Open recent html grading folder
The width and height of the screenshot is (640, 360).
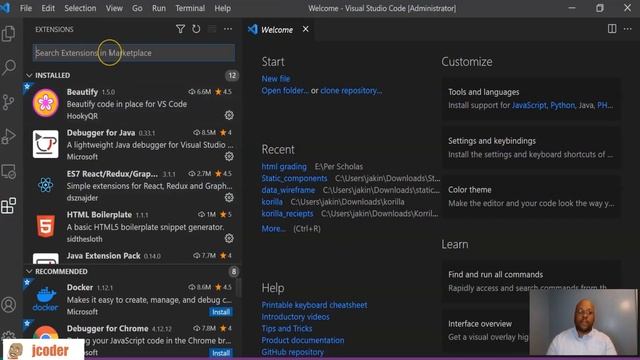(x=284, y=167)
